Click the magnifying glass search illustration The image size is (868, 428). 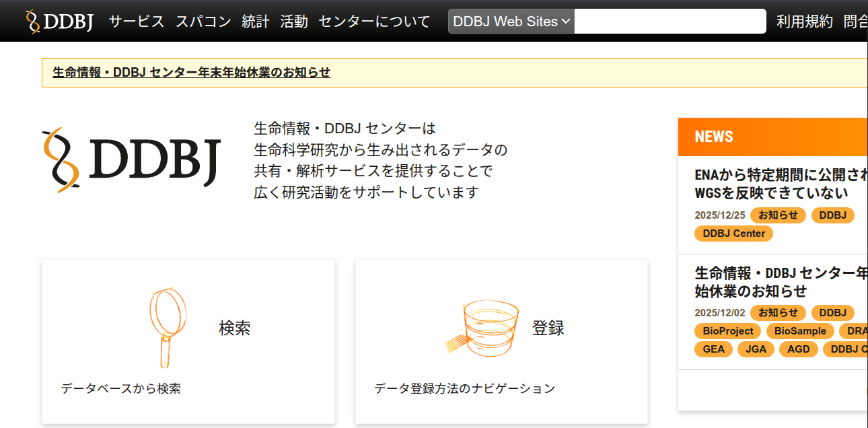[x=167, y=328]
